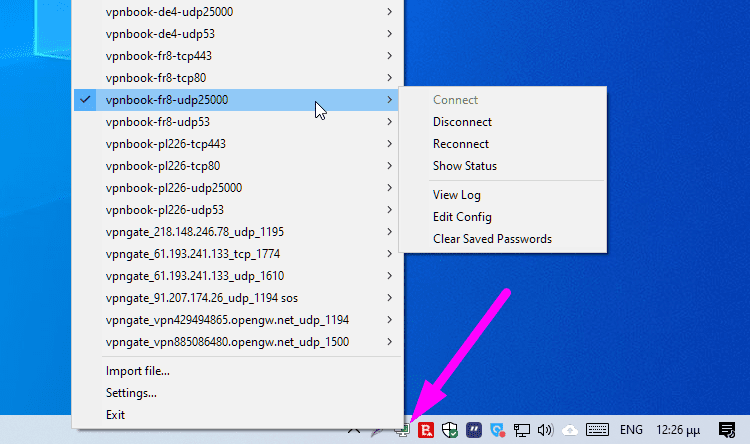Image resolution: width=750 pixels, height=444 pixels.
Task: Open the Action Center notifications icon
Action: 727,430
